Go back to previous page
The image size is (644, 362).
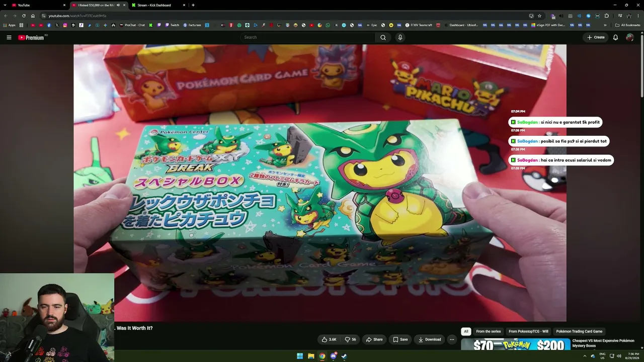tap(6, 16)
